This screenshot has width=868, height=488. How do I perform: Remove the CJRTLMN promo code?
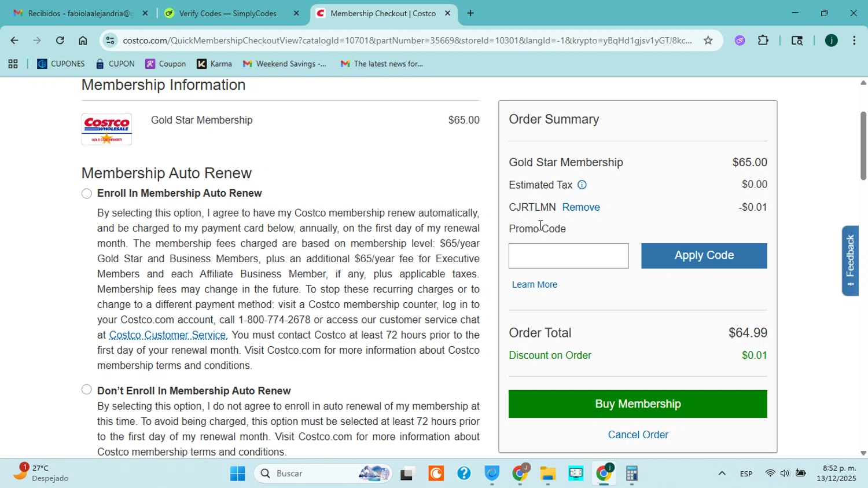(581, 207)
